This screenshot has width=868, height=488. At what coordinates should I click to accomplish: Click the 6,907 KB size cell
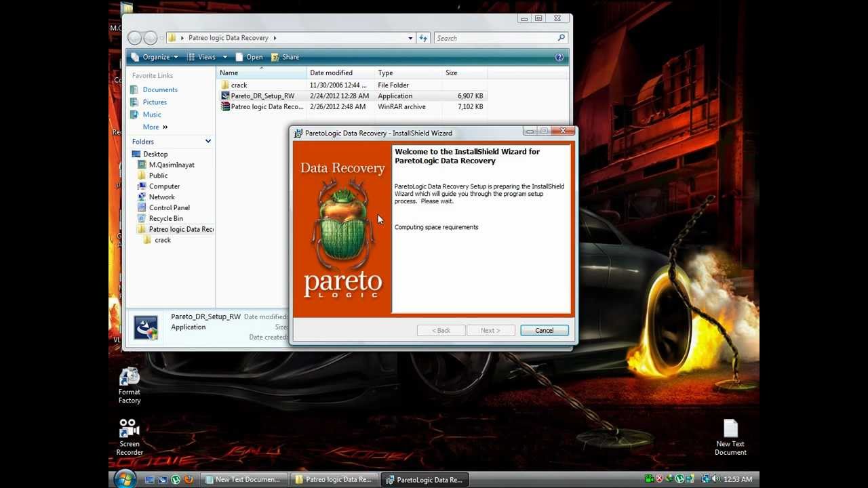(470, 96)
